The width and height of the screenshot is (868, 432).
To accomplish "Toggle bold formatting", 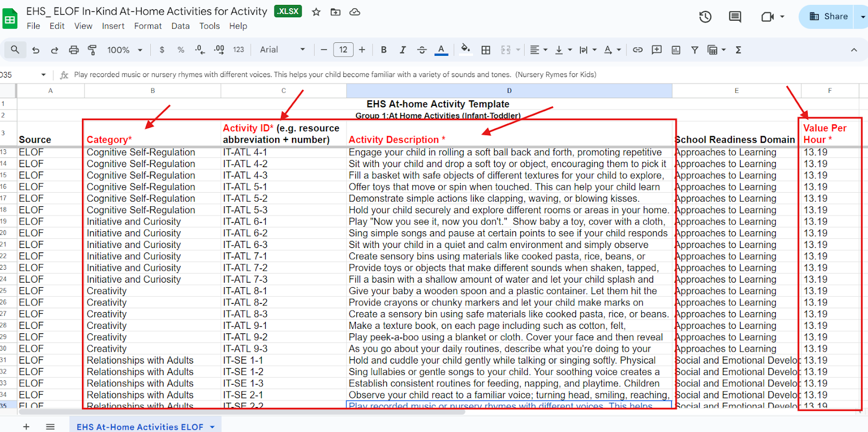I will pos(384,50).
